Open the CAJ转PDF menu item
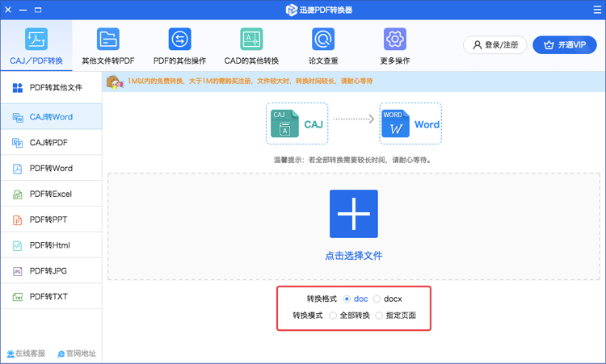Viewport: 606px width, 364px height. (52, 143)
